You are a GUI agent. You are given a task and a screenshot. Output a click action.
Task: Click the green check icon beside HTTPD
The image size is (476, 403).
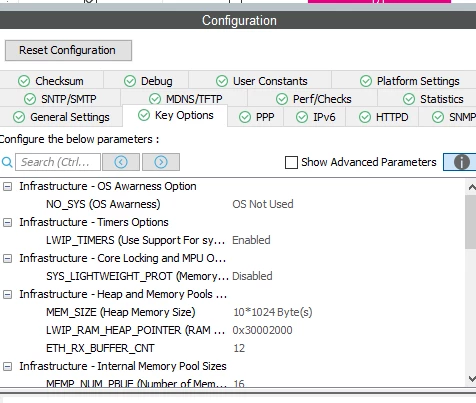point(365,117)
